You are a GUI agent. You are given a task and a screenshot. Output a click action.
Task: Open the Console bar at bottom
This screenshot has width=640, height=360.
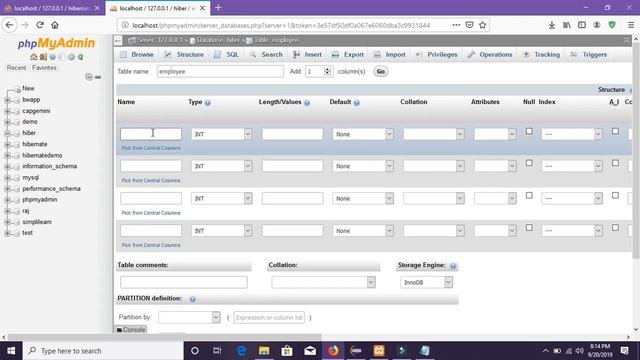[x=131, y=329]
